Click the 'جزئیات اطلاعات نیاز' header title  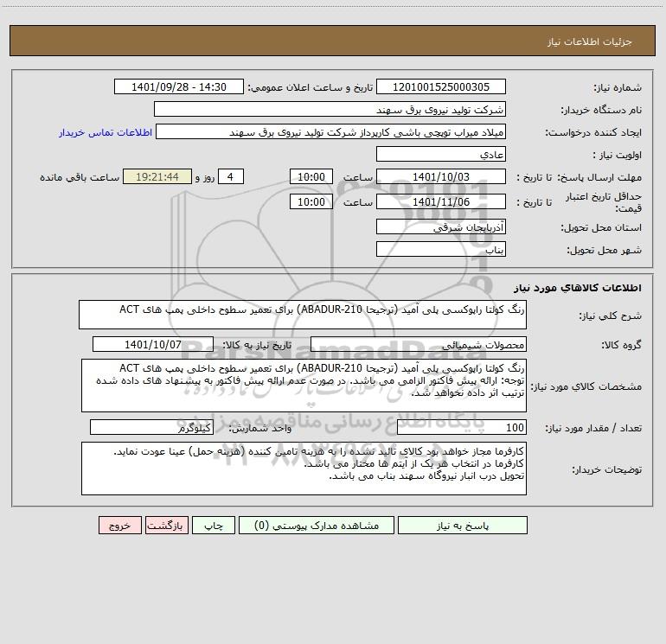click(589, 41)
